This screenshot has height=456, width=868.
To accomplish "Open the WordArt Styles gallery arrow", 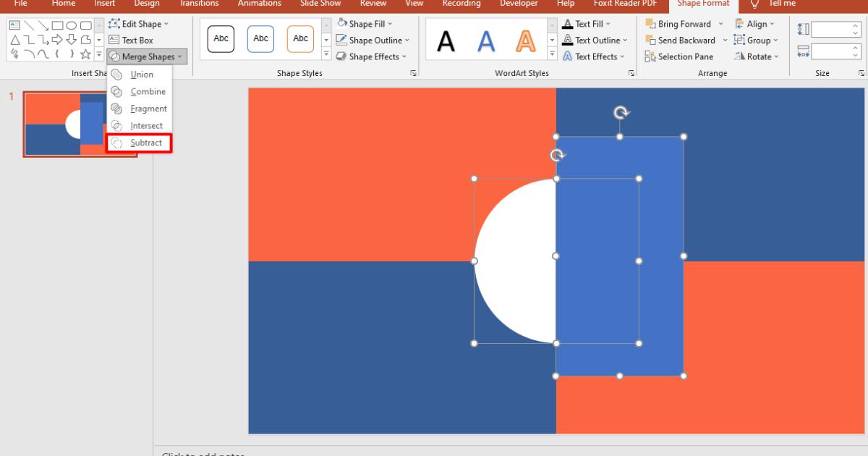I will (553, 52).
